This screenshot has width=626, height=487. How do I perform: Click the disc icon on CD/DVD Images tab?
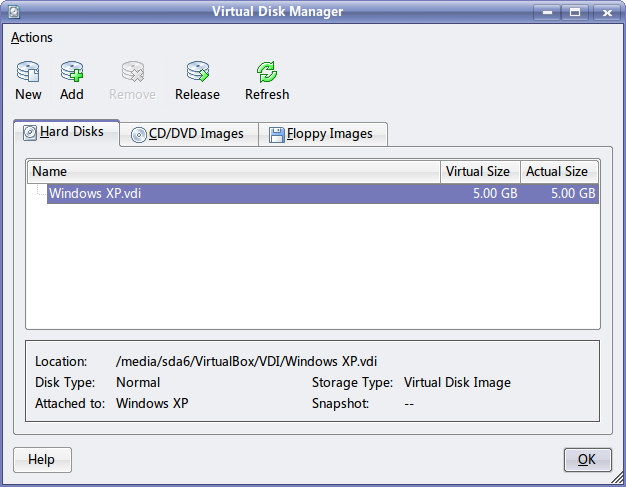(x=139, y=135)
